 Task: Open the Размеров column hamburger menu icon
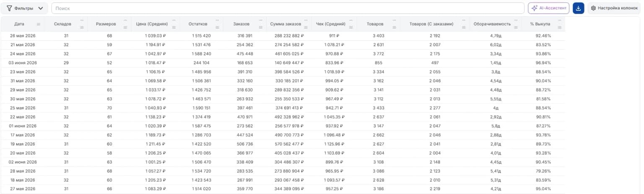[x=125, y=28]
